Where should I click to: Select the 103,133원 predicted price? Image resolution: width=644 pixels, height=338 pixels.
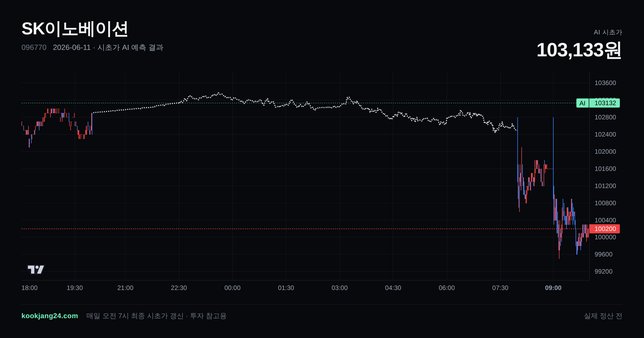579,50
